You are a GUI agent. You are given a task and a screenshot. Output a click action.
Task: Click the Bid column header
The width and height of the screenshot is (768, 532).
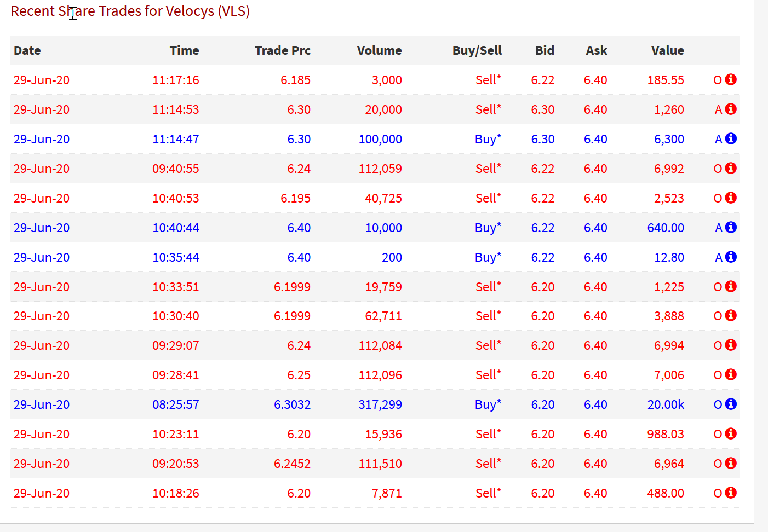coord(545,50)
